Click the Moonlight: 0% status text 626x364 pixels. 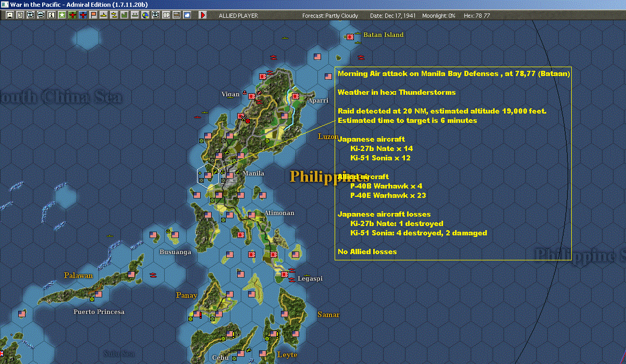(x=439, y=16)
